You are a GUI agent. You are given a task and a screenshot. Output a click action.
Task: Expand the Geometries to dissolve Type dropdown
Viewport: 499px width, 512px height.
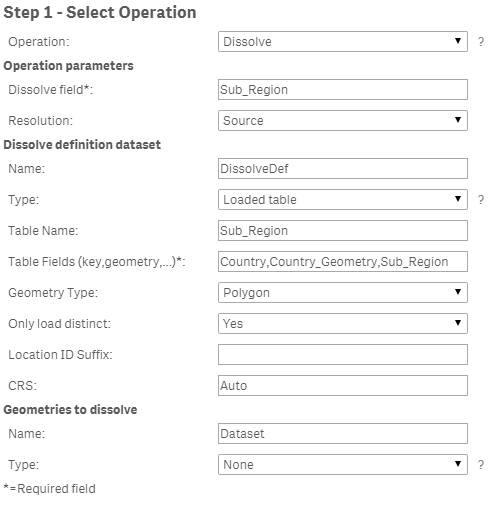click(x=343, y=465)
